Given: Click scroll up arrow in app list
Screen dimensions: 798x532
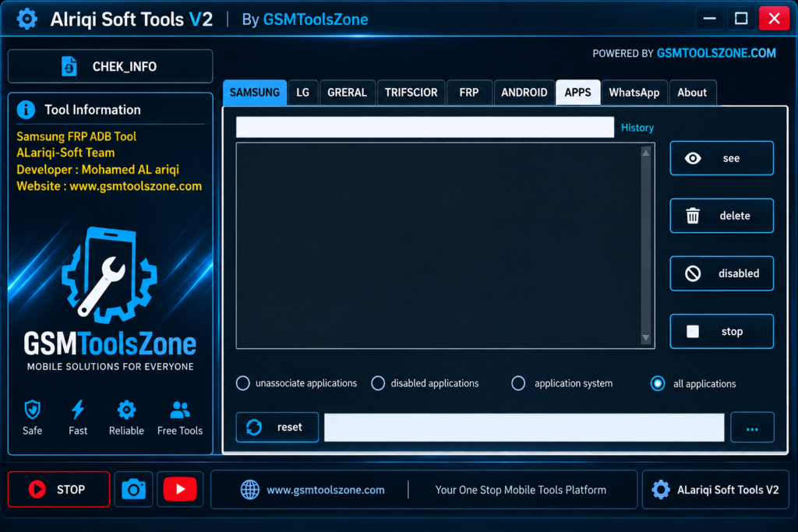Looking at the screenshot, I should (x=646, y=152).
